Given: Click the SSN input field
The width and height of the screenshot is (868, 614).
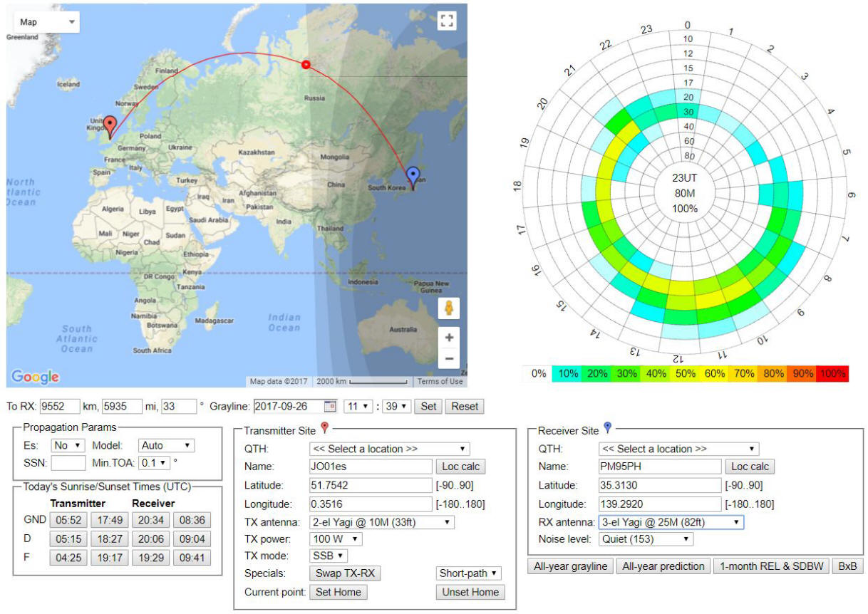Looking at the screenshot, I should (x=70, y=463).
